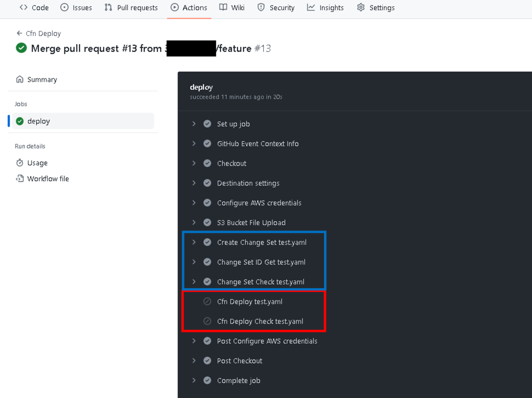Go back via the Cfn Deploy link
The height and width of the screenshot is (398, 532).
tap(42, 33)
